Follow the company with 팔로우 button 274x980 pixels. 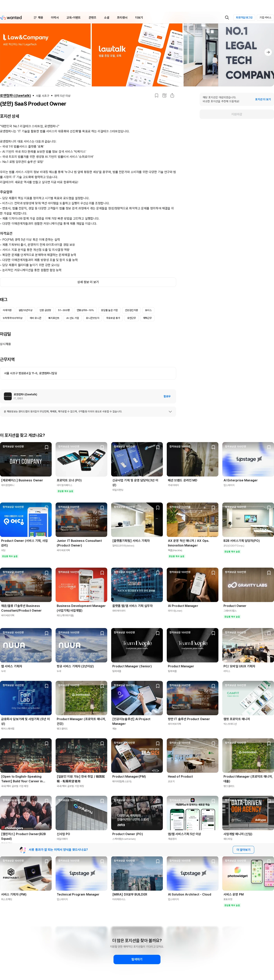[167, 396]
